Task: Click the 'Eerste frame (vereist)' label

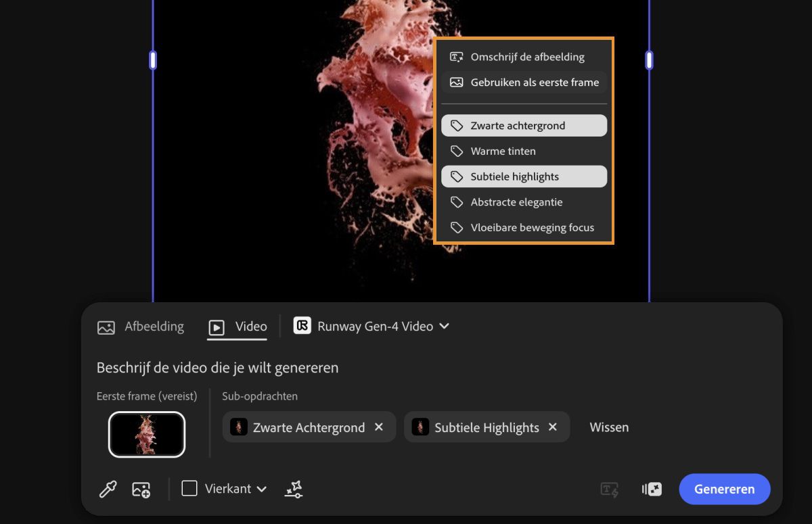Action: coord(147,396)
